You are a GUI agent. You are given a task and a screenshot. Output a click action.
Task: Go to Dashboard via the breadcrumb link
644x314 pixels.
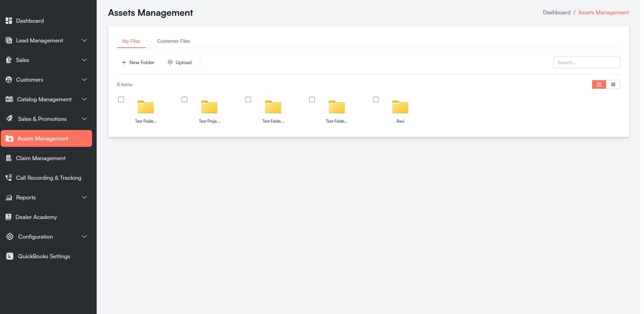click(556, 12)
